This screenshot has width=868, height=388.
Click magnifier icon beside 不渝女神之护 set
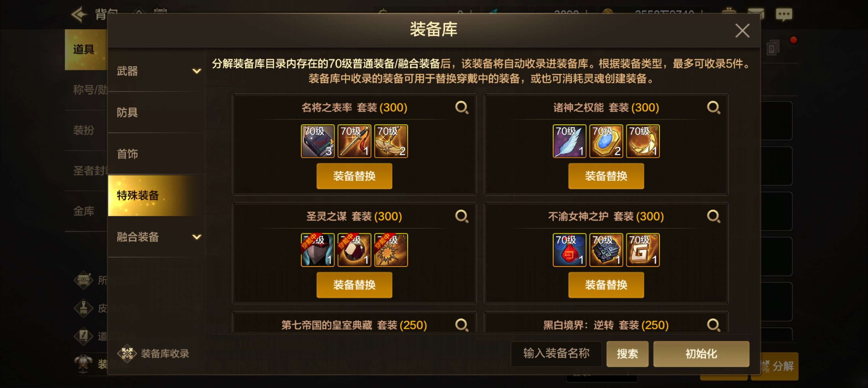713,217
